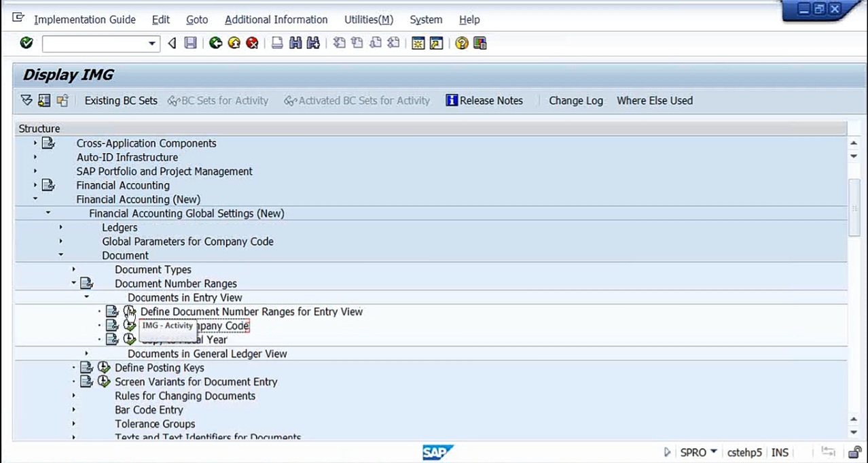Open the Edit menu
This screenshot has width=868, height=463.
(161, 20)
